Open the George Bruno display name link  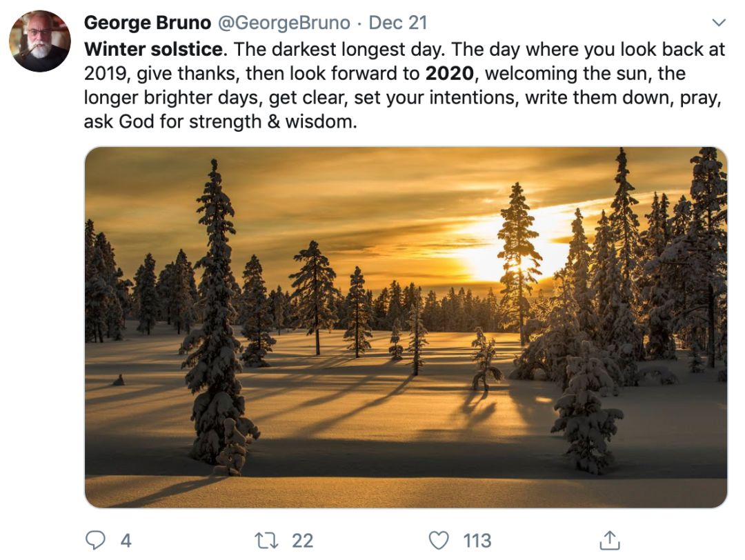point(147,23)
